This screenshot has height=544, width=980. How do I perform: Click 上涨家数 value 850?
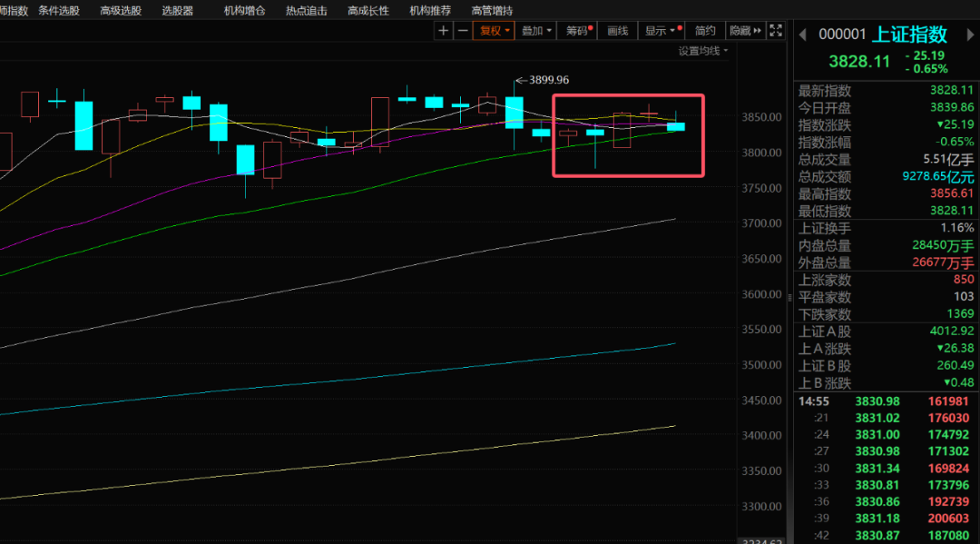963,280
